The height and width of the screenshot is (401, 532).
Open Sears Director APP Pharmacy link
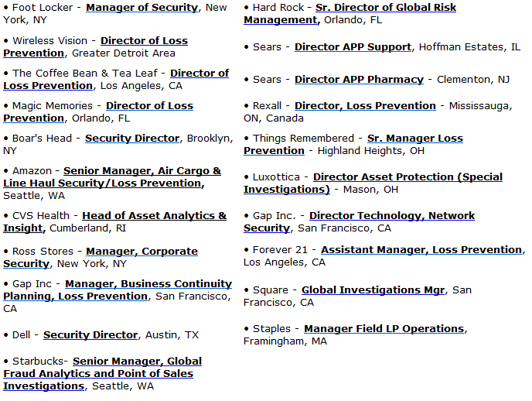[359, 80]
